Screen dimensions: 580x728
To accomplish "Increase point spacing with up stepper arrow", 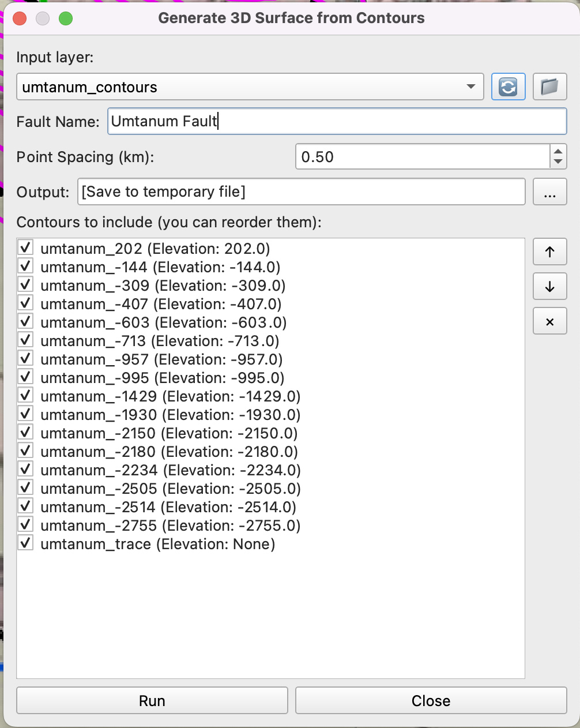I will 558,152.
